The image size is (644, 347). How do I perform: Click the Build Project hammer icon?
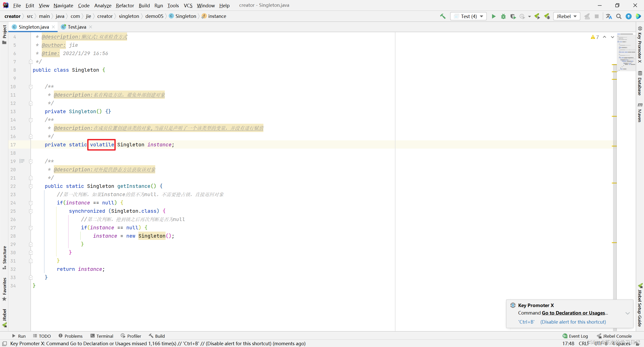[x=442, y=16]
